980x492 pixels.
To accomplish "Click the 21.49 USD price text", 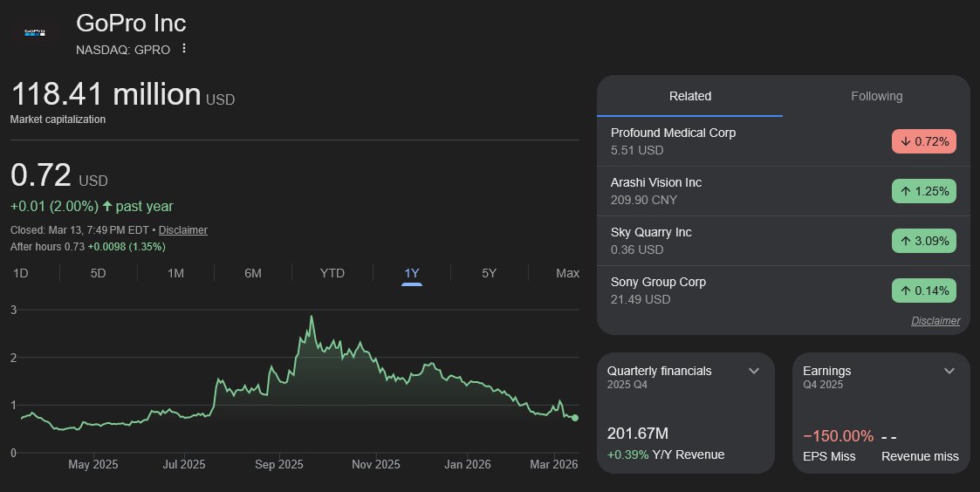I will (640, 299).
